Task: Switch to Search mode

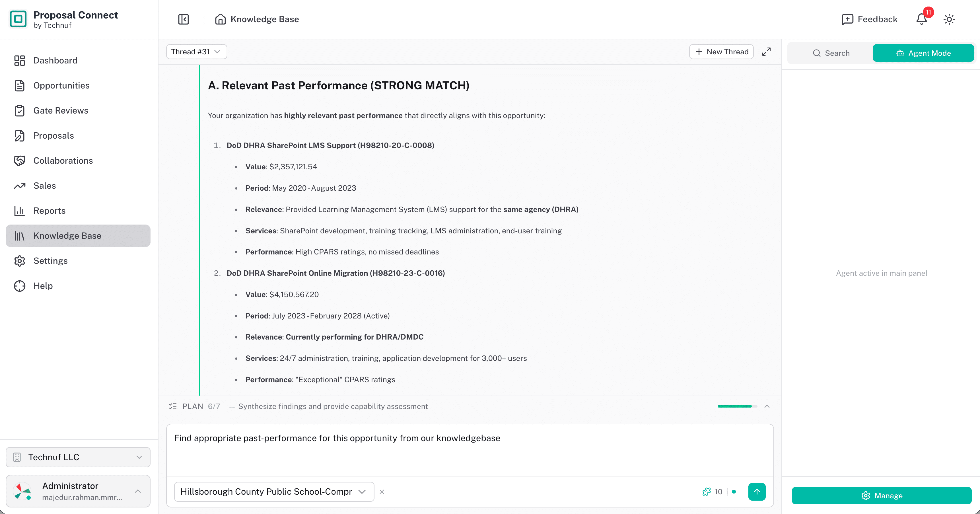Action: 831,53
